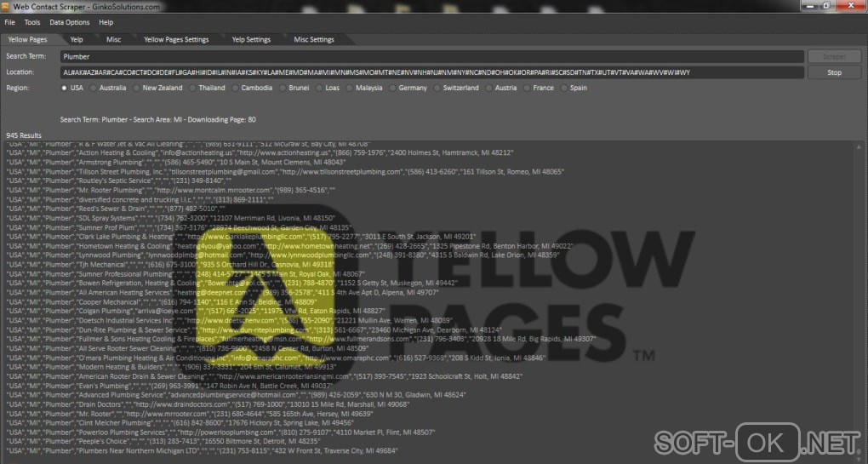Click the Clark Lake Plumbing & Heating row
Image resolution: width=868 pixels, height=464 pixels.
[241, 237]
